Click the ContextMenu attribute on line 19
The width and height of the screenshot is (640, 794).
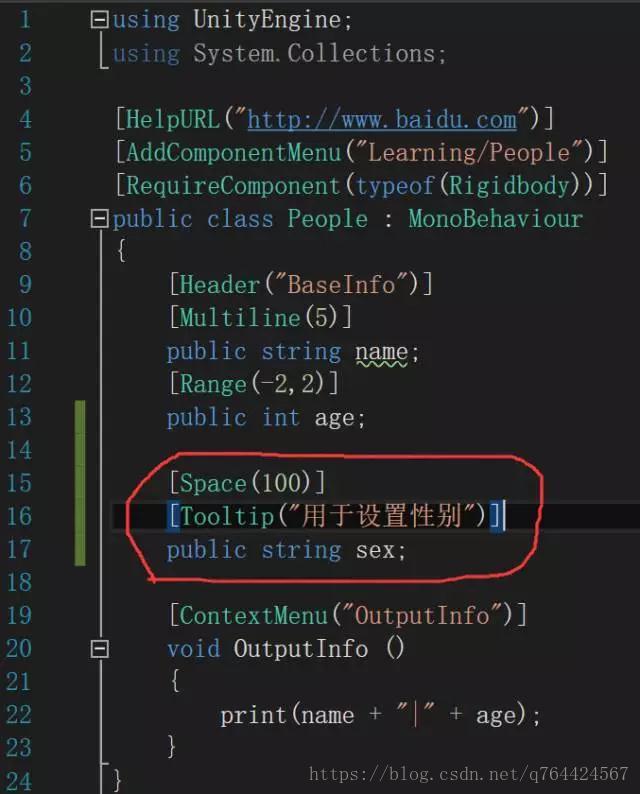(x=348, y=616)
